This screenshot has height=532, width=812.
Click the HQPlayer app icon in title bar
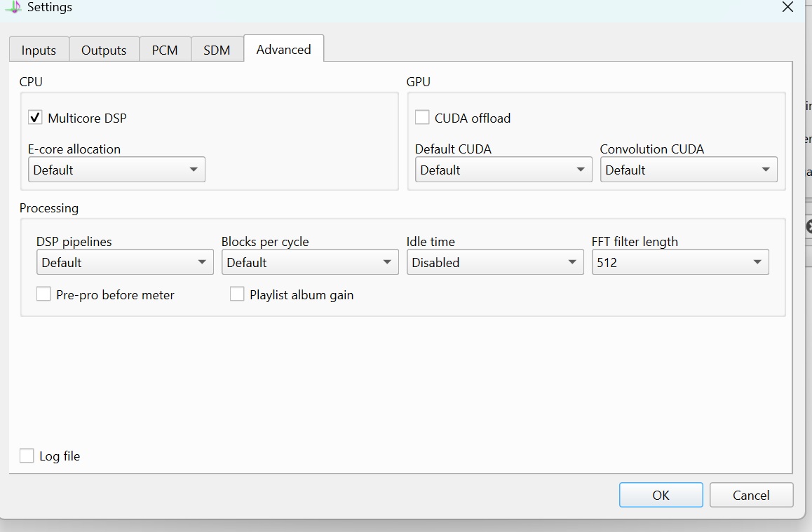coord(13,6)
